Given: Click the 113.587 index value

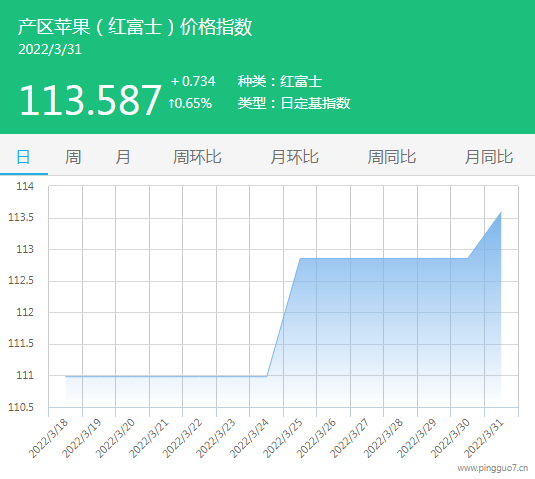Looking at the screenshot, I should pyautogui.click(x=90, y=100).
